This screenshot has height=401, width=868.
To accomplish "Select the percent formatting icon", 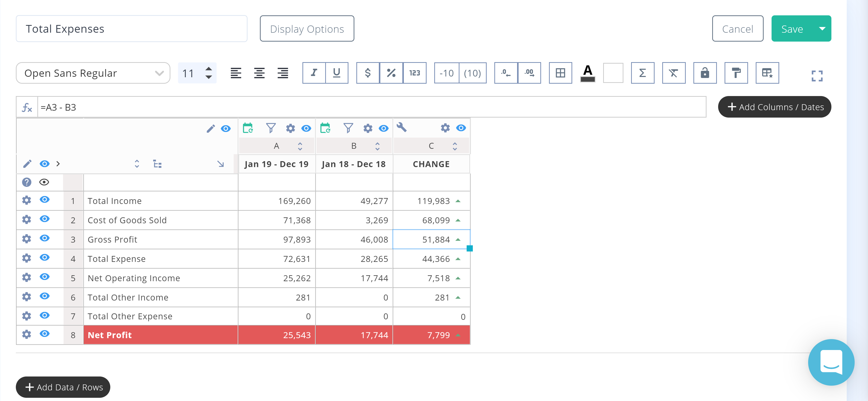I will [x=391, y=73].
